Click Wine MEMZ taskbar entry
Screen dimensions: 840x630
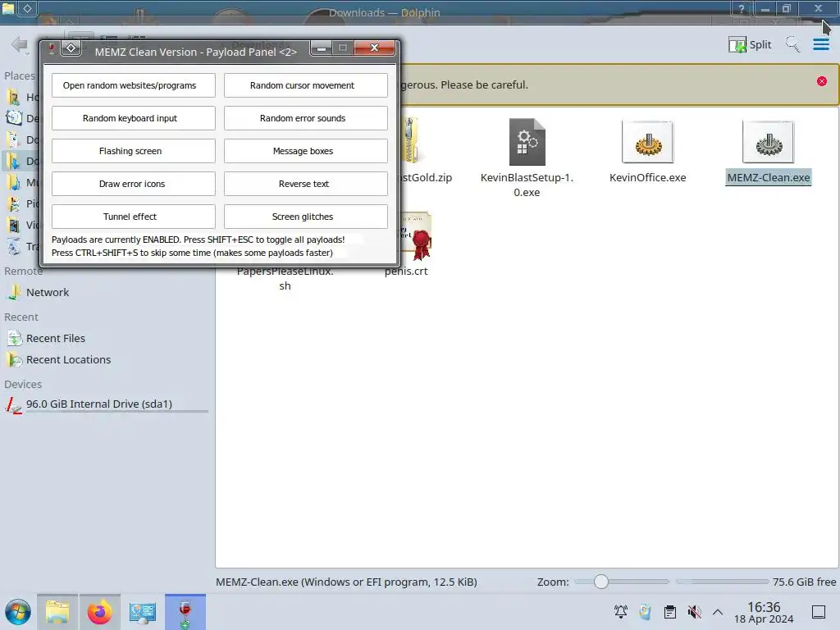185,612
